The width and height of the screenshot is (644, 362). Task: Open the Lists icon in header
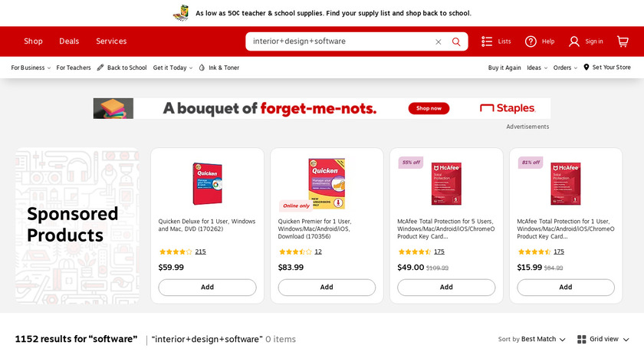point(488,41)
